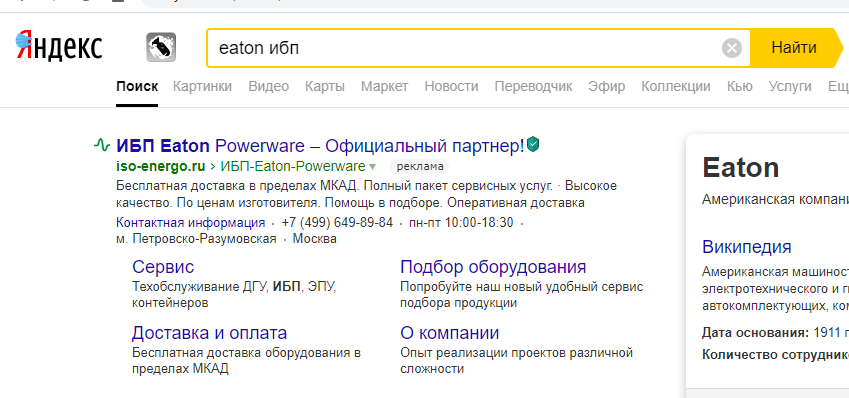849x398 pixels.
Task: Open the Услуги tab
Action: pos(790,86)
